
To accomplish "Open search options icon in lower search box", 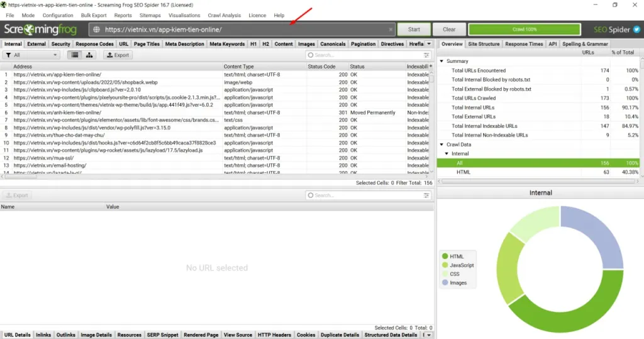I will tap(426, 196).
